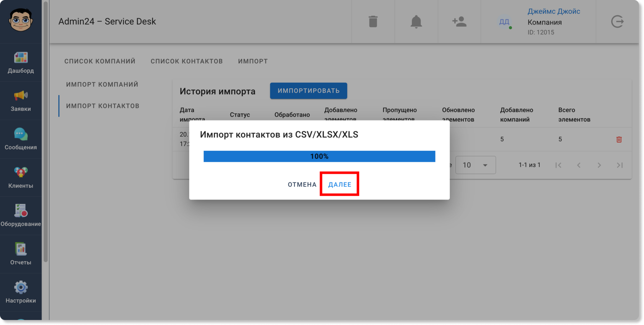This screenshot has width=644, height=325.
Task: Expand rows per page dropdown showing 10
Action: [x=475, y=165]
